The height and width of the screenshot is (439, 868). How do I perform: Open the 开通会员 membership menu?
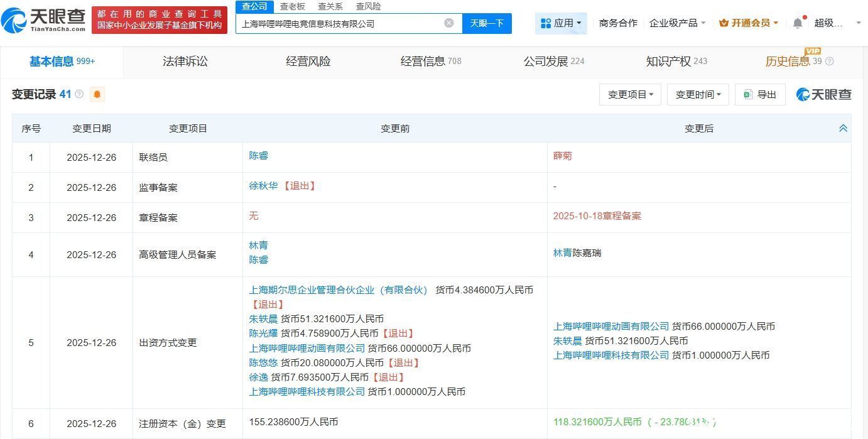click(x=749, y=23)
